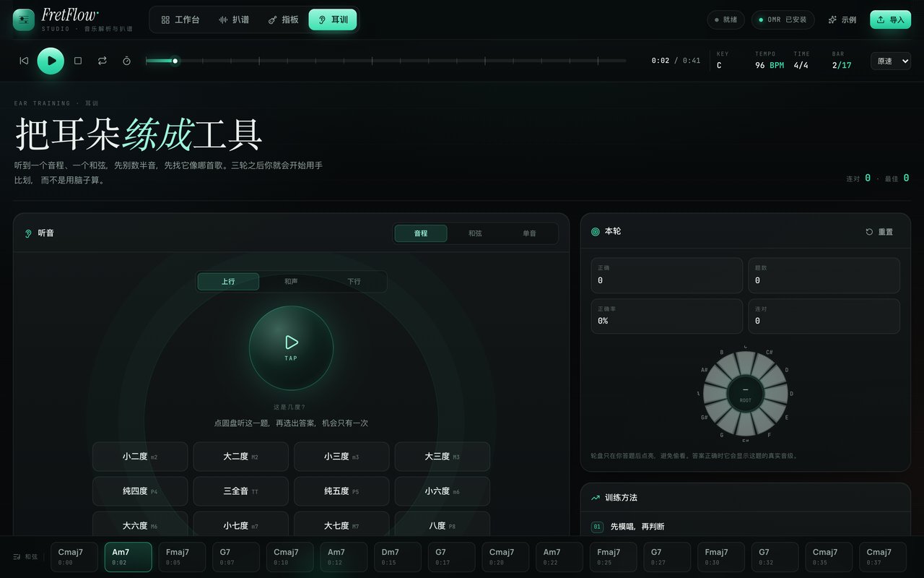Start playback with the green play button
The height and width of the screenshot is (578, 924).
click(51, 61)
